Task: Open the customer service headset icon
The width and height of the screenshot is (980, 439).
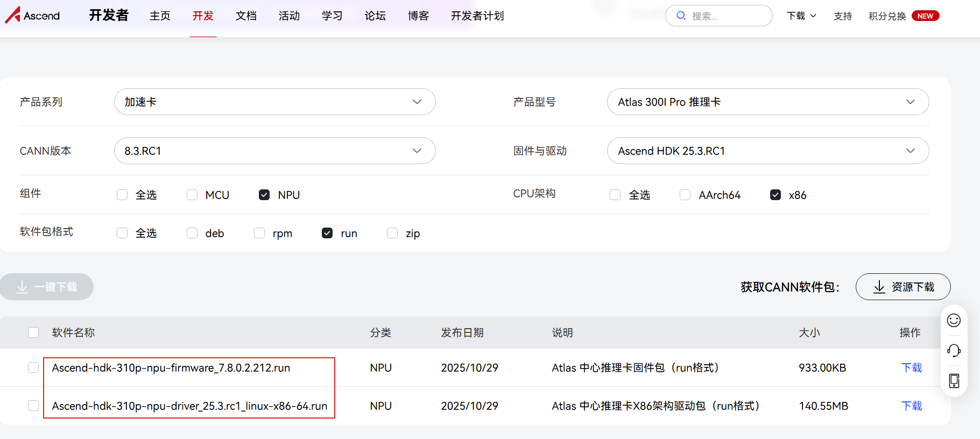Action: tap(954, 351)
